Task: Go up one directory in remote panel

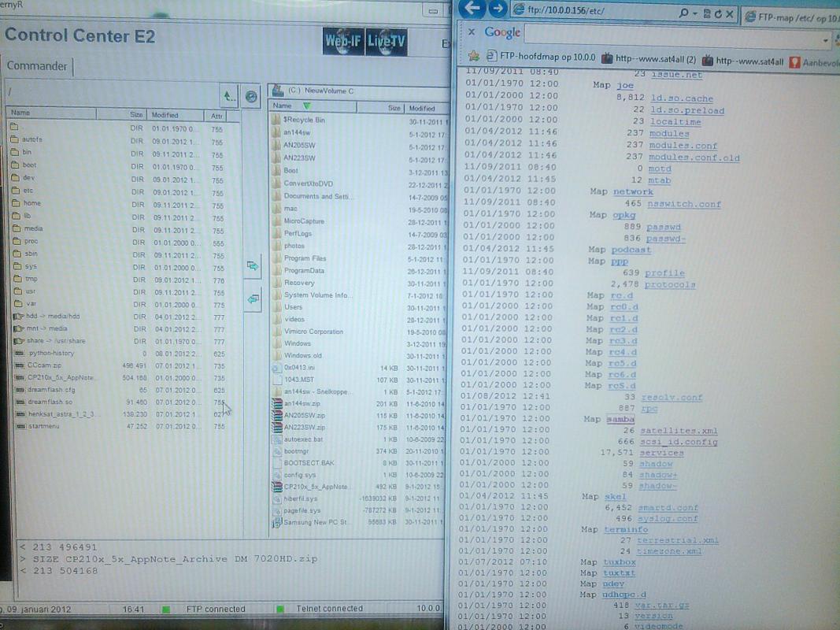Action: [229, 96]
